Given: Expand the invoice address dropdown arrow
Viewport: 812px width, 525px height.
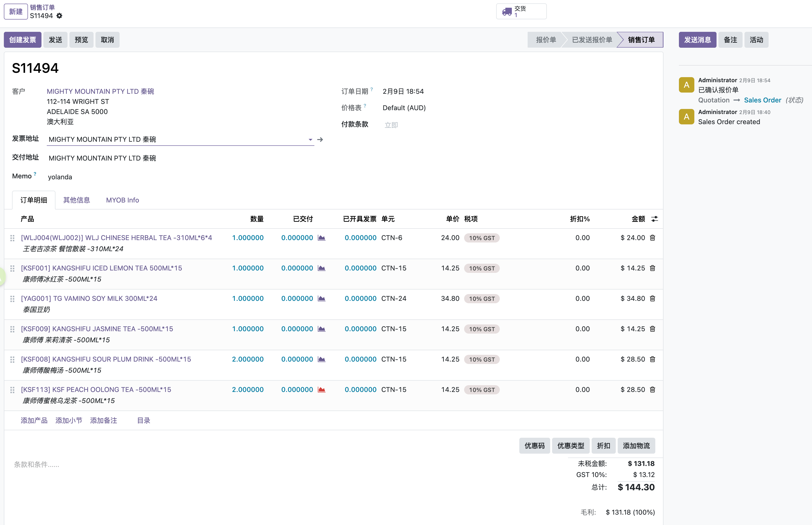Looking at the screenshot, I should coord(310,139).
